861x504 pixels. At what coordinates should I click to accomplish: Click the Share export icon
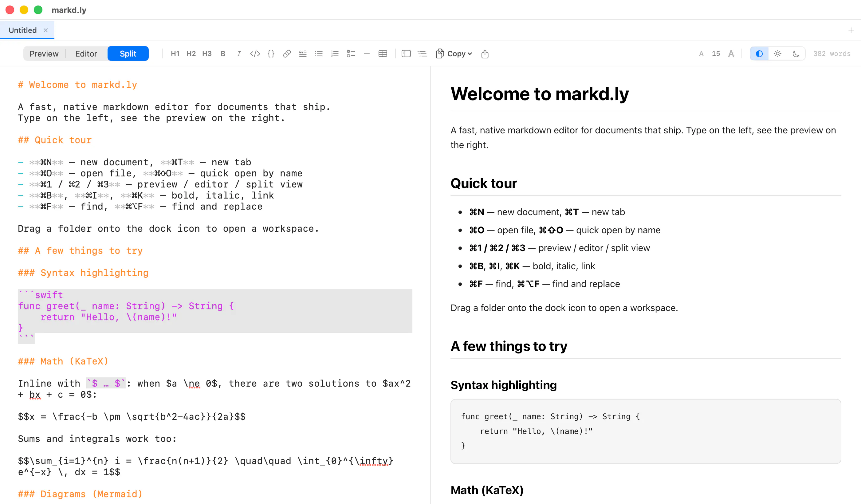coord(485,54)
